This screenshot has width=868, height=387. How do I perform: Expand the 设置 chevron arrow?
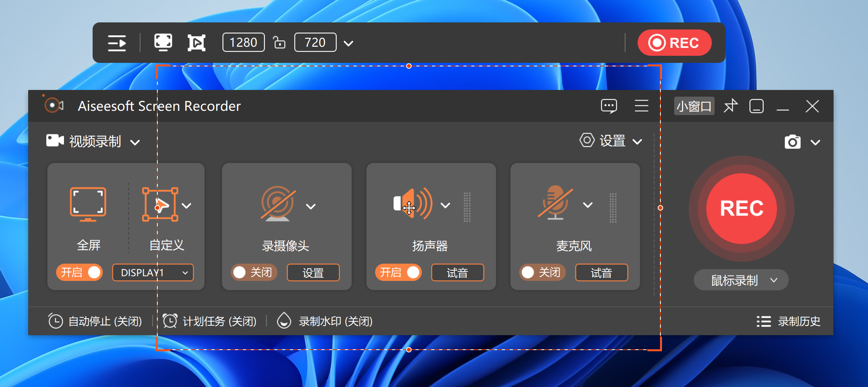[638, 142]
